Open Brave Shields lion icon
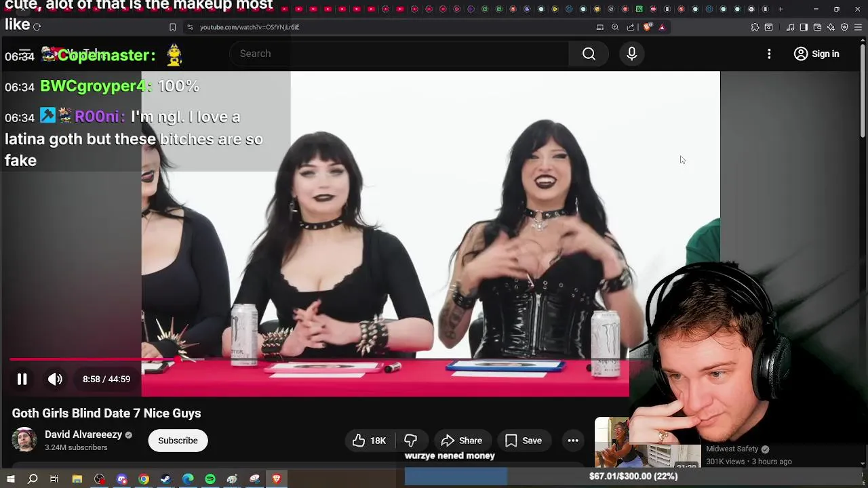 pos(647,27)
